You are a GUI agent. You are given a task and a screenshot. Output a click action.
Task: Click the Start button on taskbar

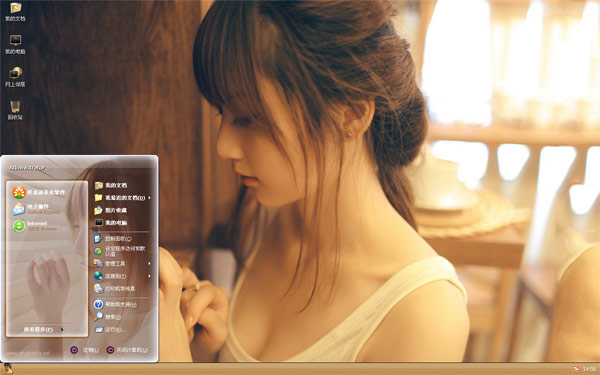(7, 369)
